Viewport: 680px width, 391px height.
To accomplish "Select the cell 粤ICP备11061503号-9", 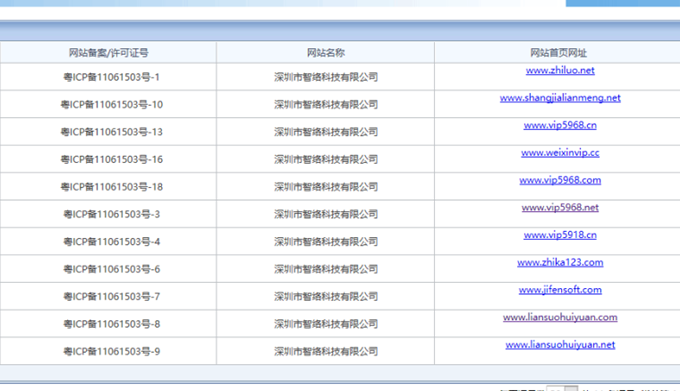I will [x=111, y=352].
